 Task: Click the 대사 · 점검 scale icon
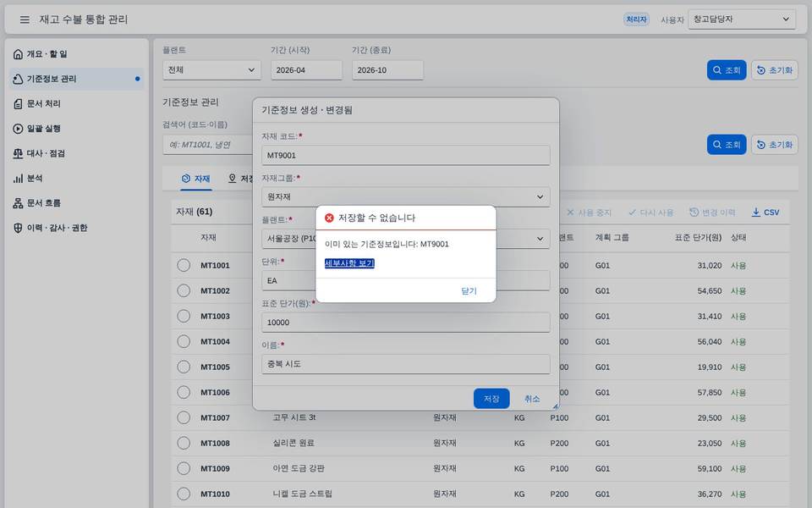click(18, 153)
